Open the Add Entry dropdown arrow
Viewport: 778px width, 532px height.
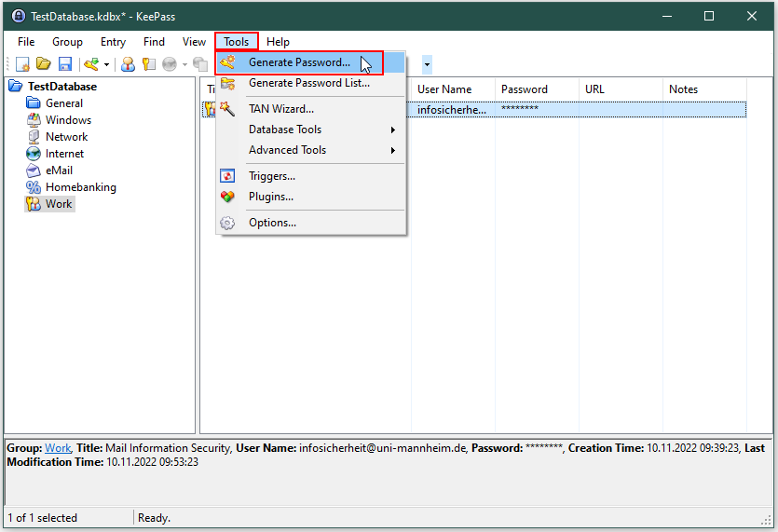pos(106,64)
